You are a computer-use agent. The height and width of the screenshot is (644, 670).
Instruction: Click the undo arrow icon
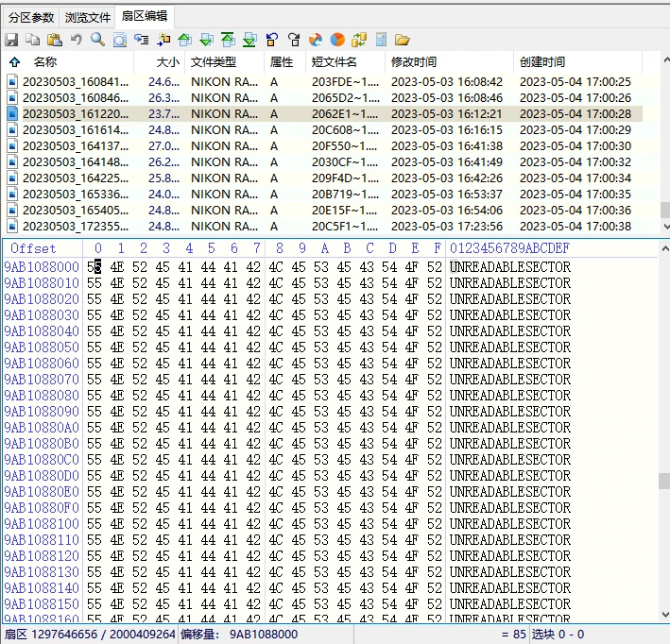[77, 40]
